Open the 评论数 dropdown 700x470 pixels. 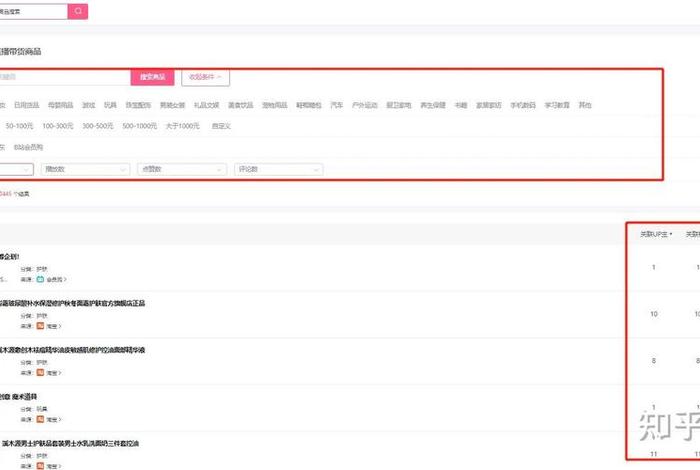click(x=279, y=170)
